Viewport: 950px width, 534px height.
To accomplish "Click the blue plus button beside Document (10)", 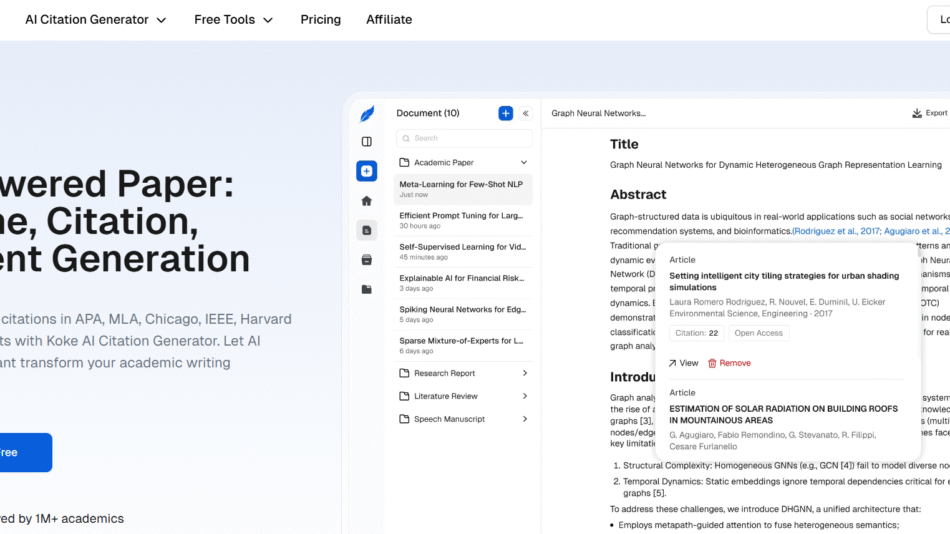I will tap(505, 113).
